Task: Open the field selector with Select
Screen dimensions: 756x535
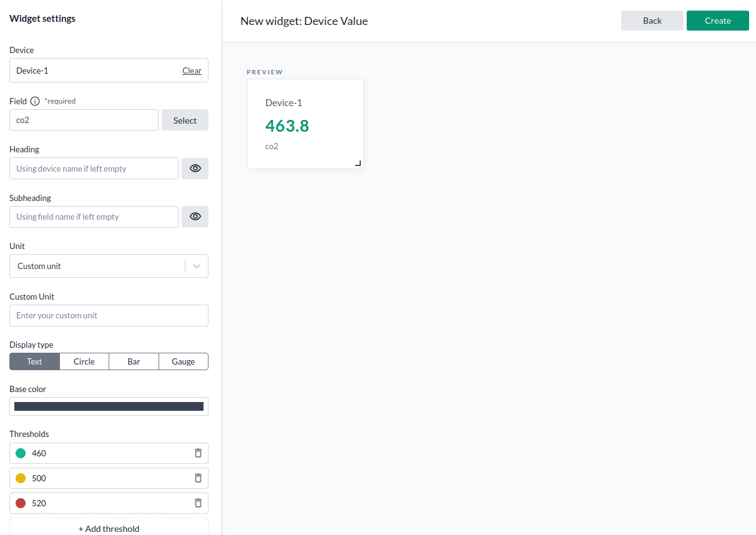Action: 185,119
